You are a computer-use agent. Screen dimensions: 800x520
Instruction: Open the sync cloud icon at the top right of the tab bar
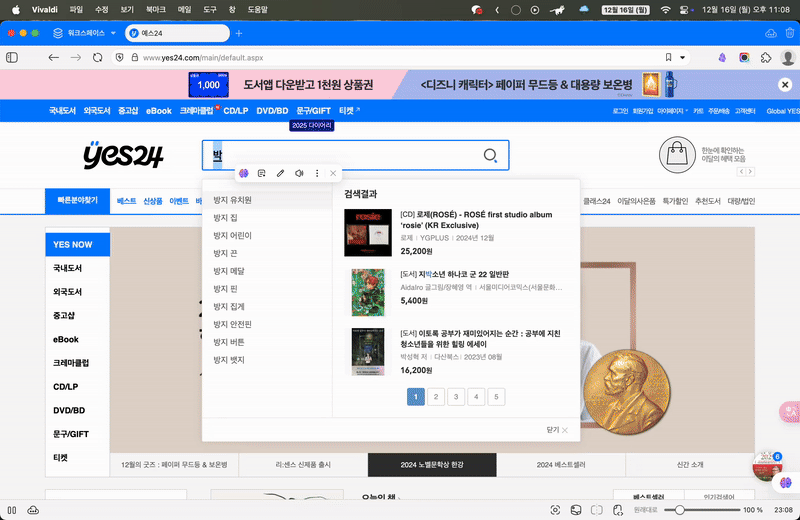coord(770,33)
